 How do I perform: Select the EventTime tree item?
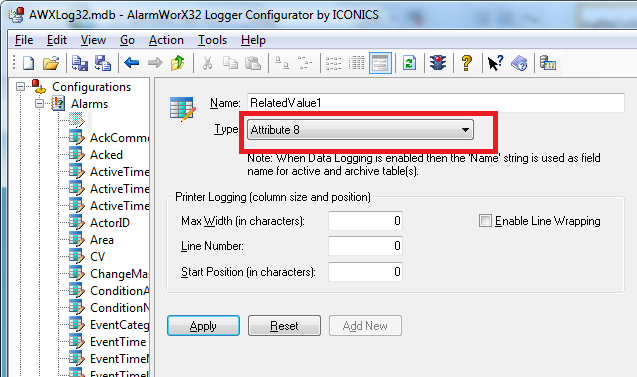click(x=118, y=342)
